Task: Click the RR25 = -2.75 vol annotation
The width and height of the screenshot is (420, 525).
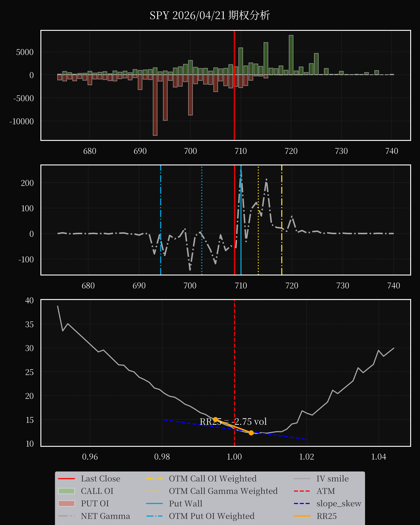Action: [x=233, y=422]
